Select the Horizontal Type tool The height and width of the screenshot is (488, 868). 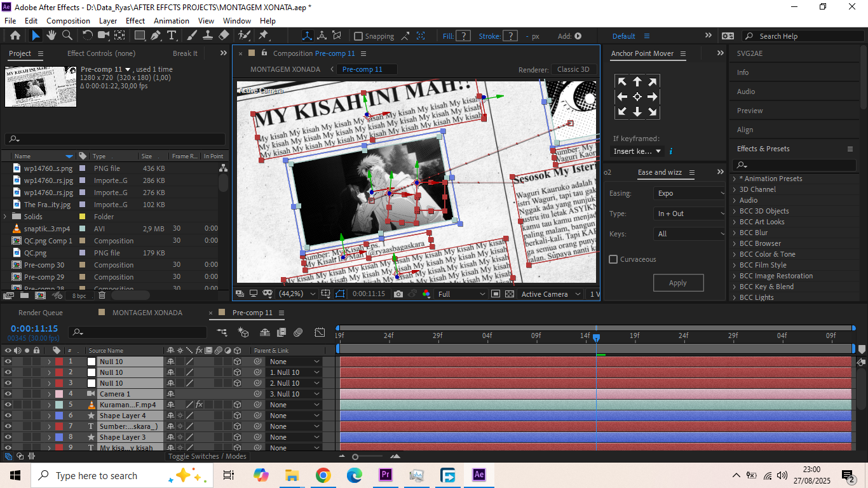coord(172,36)
